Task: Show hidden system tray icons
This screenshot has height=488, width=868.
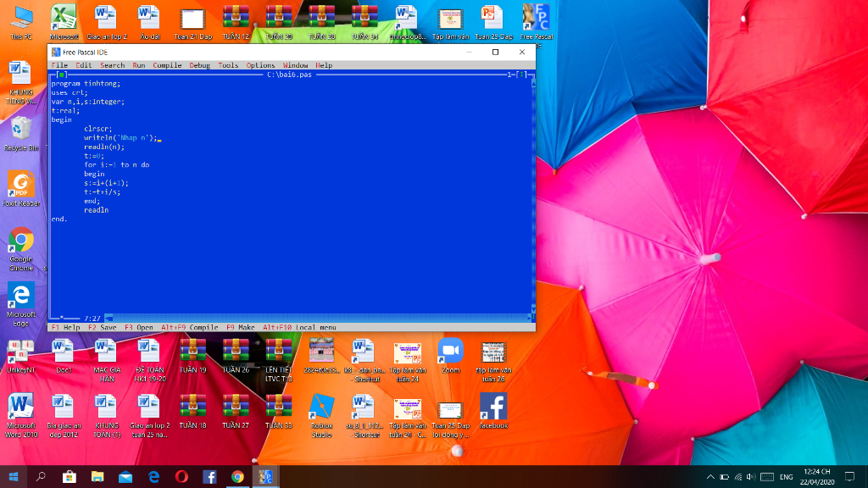Action: click(x=710, y=477)
